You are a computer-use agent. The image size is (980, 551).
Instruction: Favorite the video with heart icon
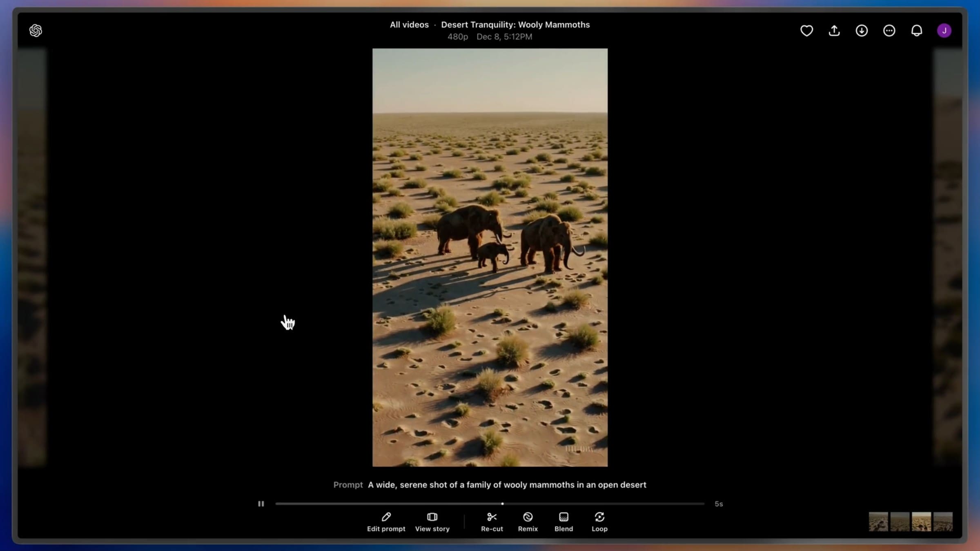[806, 31]
